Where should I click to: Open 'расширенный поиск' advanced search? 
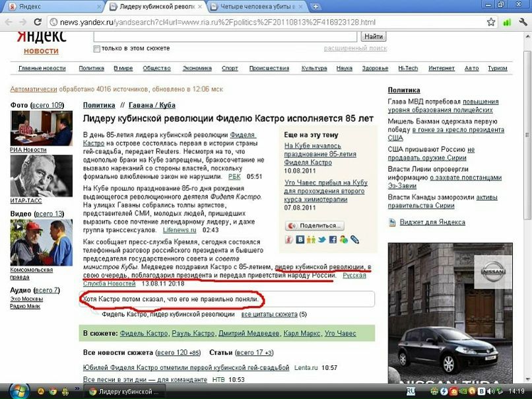point(355,48)
